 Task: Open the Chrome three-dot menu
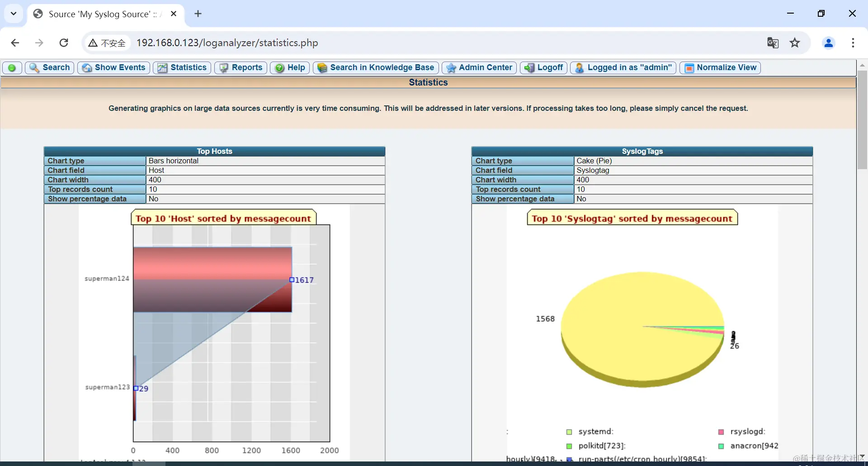(x=853, y=43)
